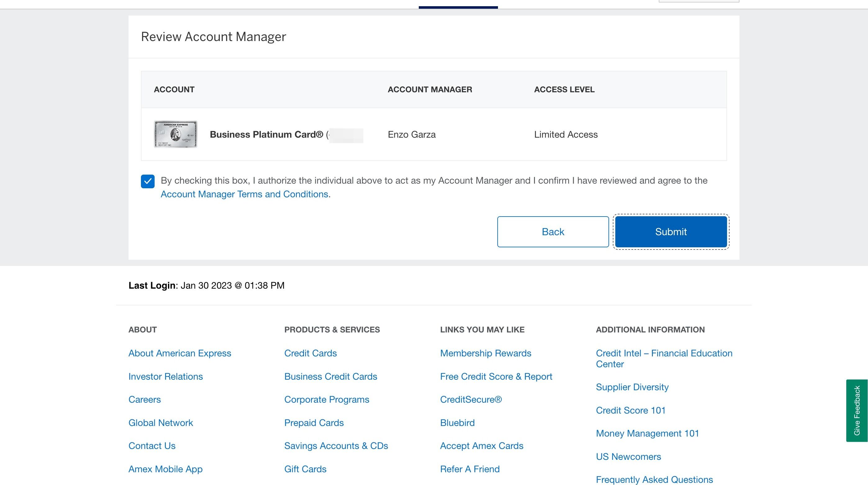Open Free Credit Score & Report link
The height and width of the screenshot is (485, 868).
click(496, 376)
